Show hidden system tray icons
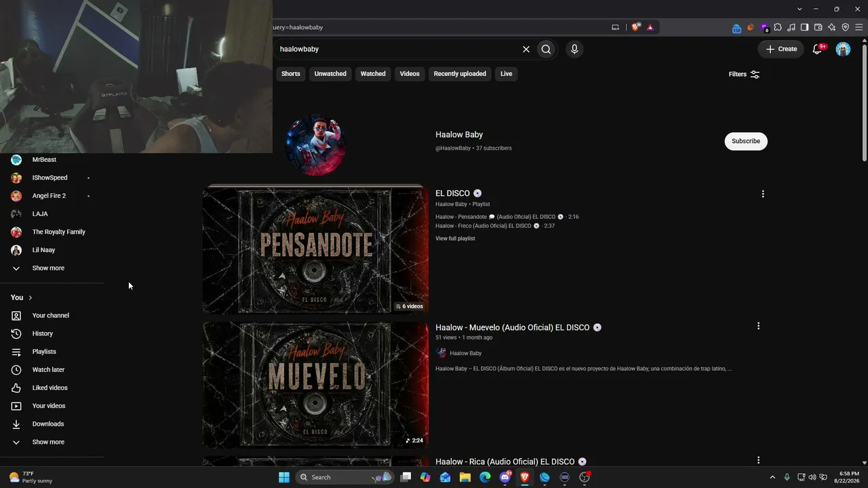Viewport: 868px width, 488px height. tap(772, 477)
